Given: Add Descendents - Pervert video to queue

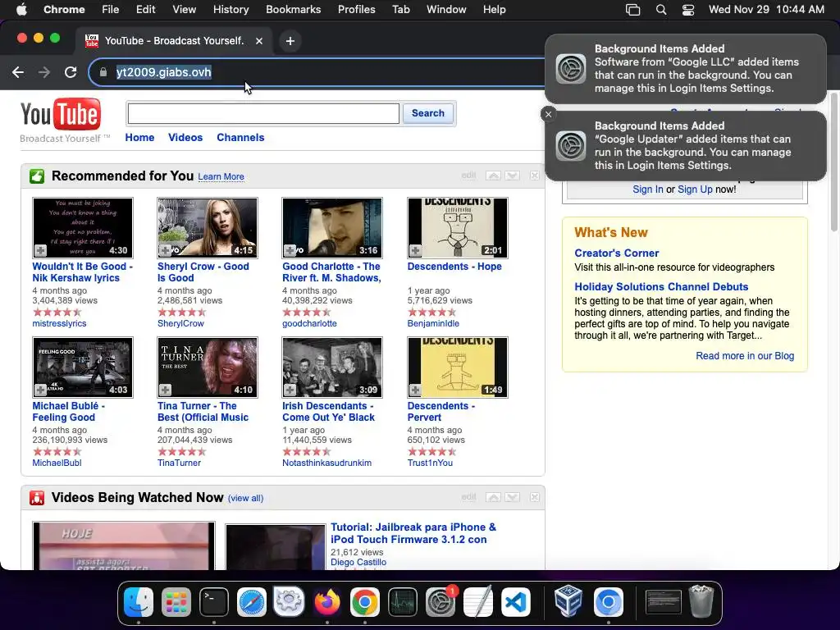Looking at the screenshot, I should click(x=415, y=390).
